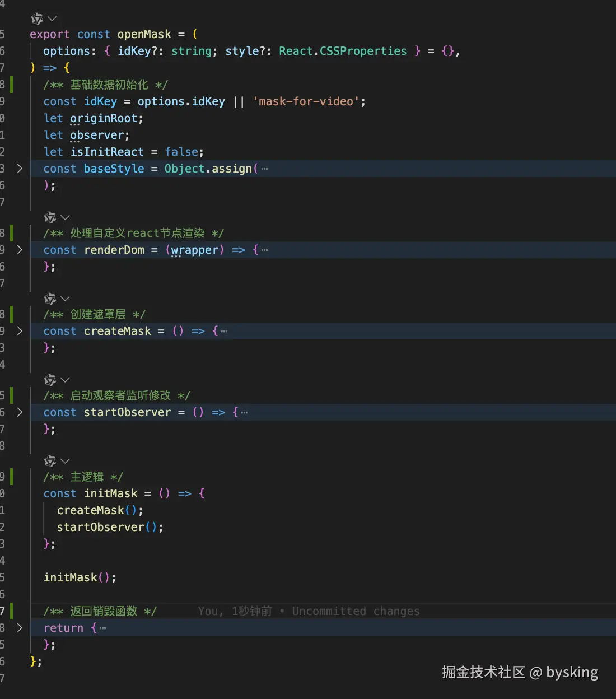Screen dimensions: 616x699
Task: Click the /** 基础数据初始化 */ comment
Action: (106, 85)
